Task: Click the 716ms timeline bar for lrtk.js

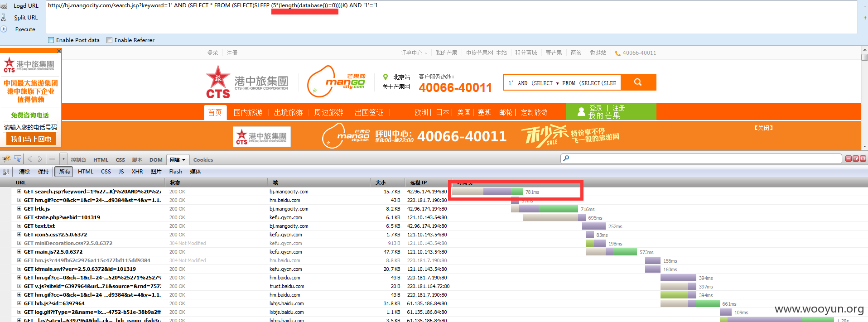Action: pyautogui.click(x=544, y=209)
